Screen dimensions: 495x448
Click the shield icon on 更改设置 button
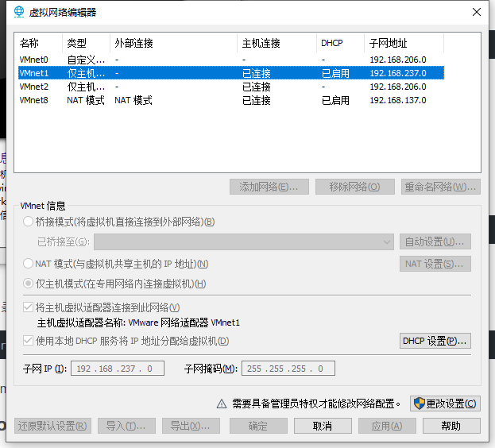tap(420, 404)
